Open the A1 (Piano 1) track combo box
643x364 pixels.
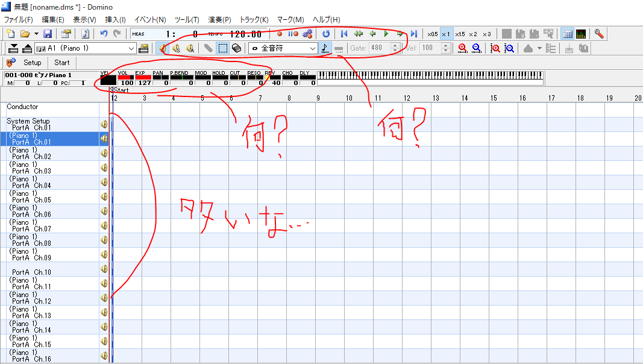pos(86,48)
